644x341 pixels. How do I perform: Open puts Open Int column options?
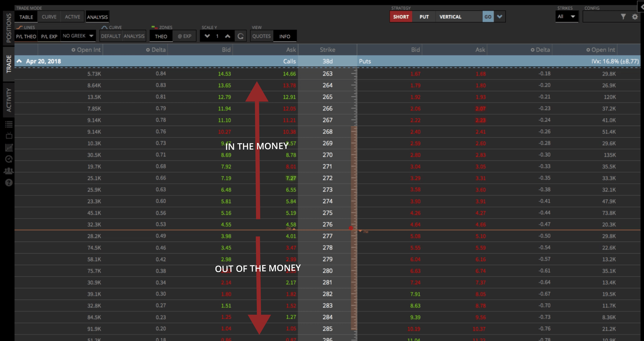tap(588, 50)
